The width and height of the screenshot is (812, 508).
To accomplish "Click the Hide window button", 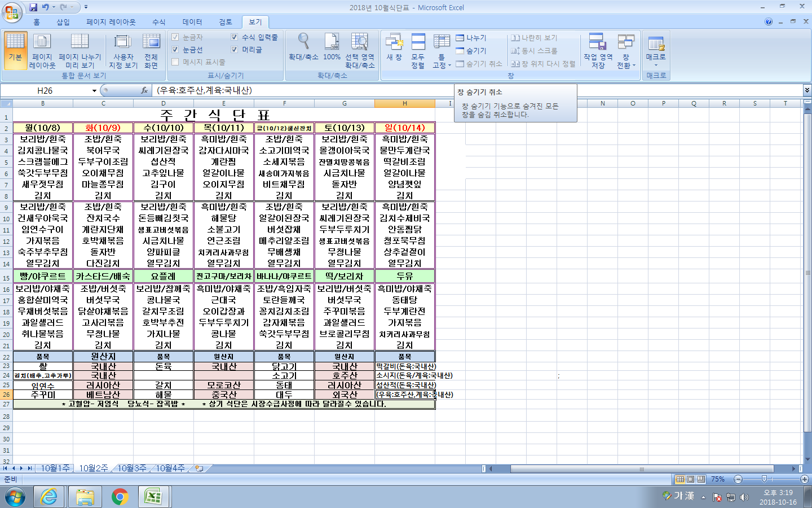I will (471, 51).
